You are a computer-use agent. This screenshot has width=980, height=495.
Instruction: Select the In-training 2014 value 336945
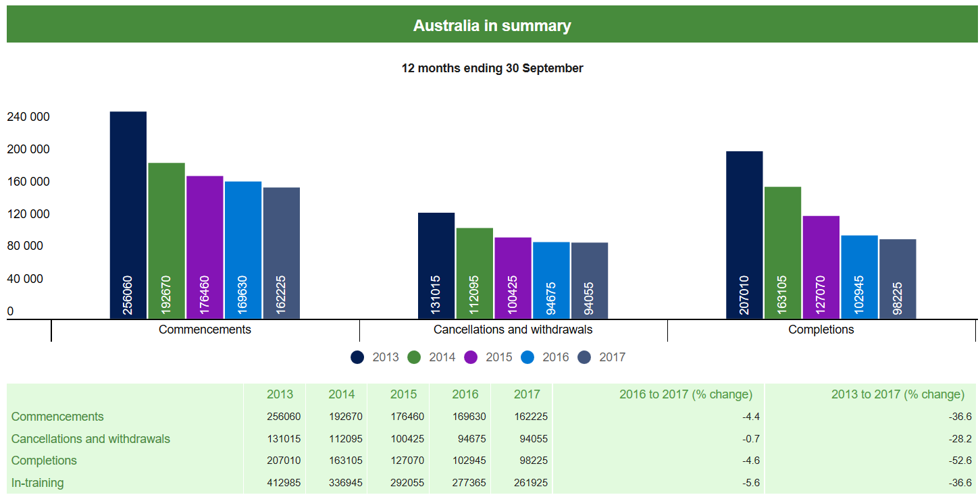[x=346, y=483]
